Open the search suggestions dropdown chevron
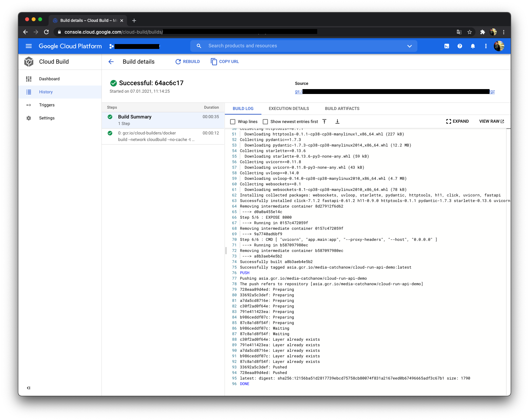 (410, 46)
